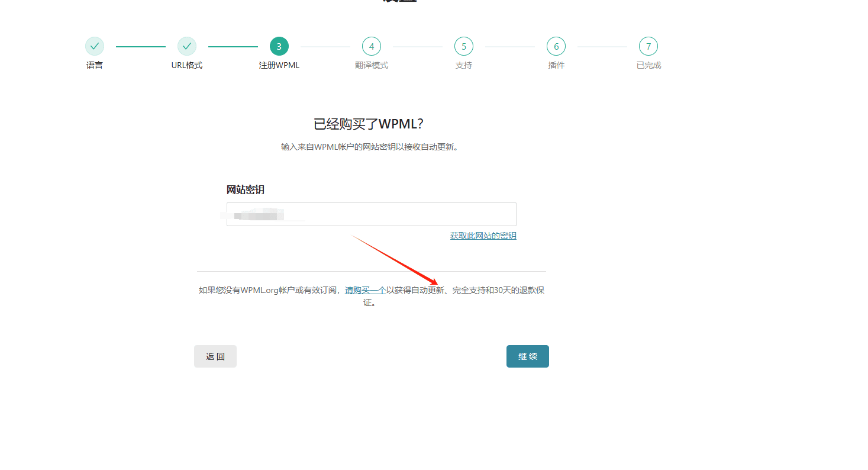Click the 输入来自WPML帐户的网站密钥 description text
Viewport: 868px width, 470px height.
[x=370, y=147]
